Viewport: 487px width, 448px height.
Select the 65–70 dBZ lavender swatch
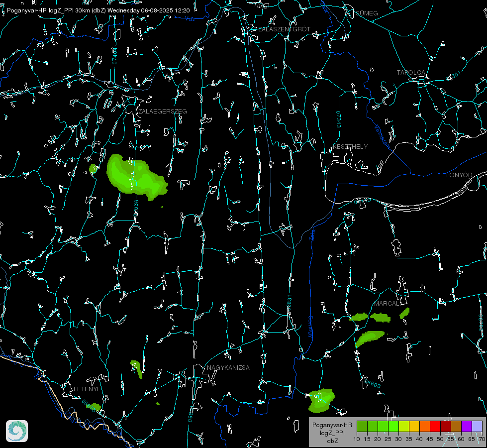[477, 426]
